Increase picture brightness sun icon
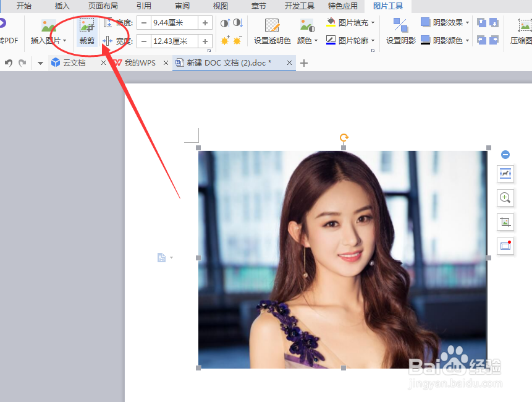Image resolution: width=532 pixels, height=402 pixels. click(225, 41)
